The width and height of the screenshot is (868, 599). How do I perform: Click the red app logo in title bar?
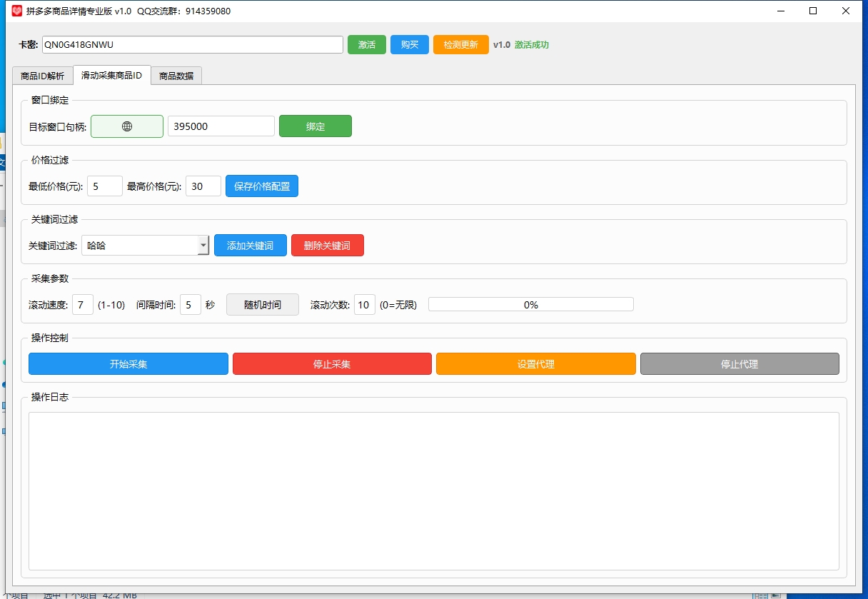point(17,11)
